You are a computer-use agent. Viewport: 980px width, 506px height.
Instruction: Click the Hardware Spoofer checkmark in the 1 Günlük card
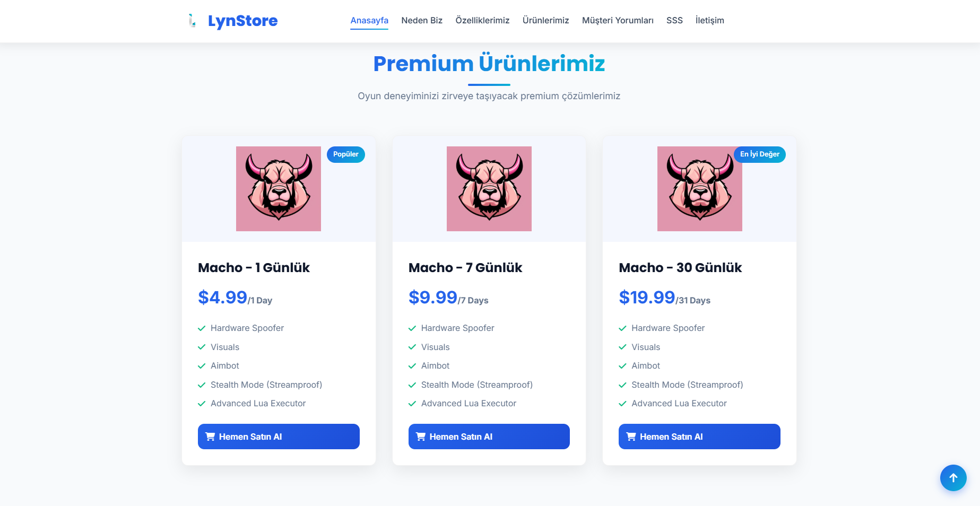coord(202,328)
